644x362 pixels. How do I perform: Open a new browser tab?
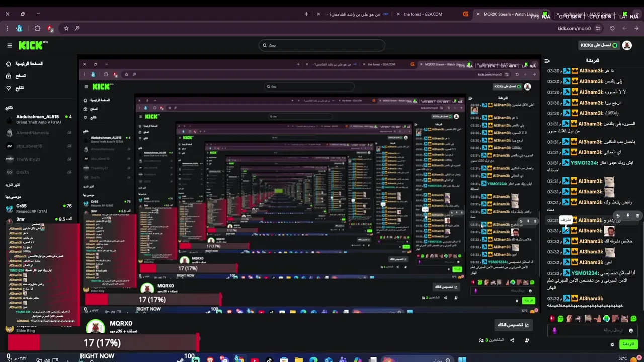(306, 14)
